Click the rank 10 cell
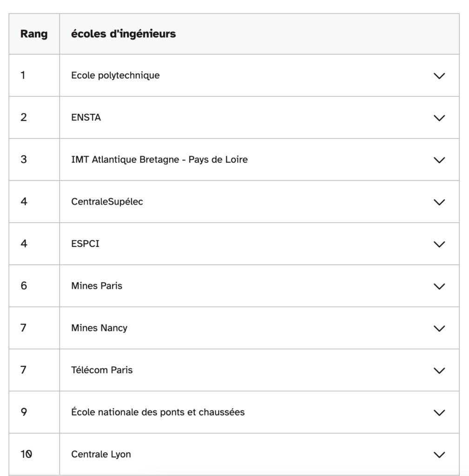The width and height of the screenshot is (469, 476). (26, 454)
